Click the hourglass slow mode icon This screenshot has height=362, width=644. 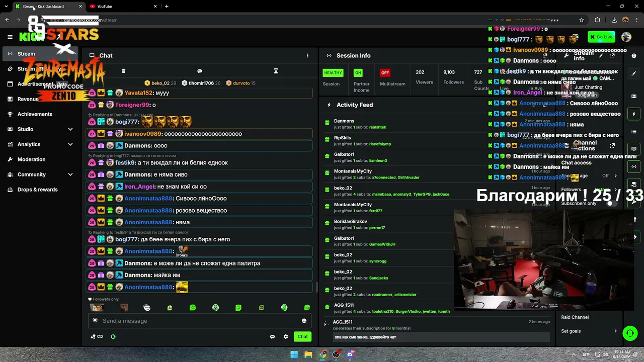[x=276, y=71]
